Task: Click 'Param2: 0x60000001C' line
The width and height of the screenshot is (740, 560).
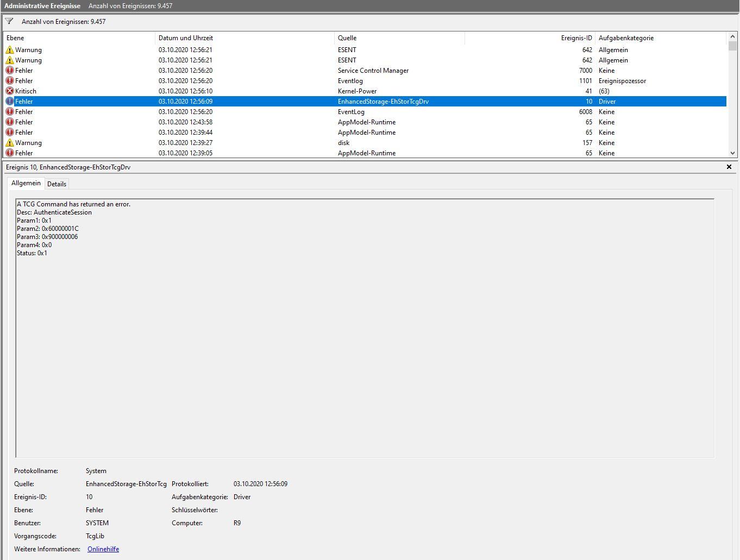Action: point(48,229)
